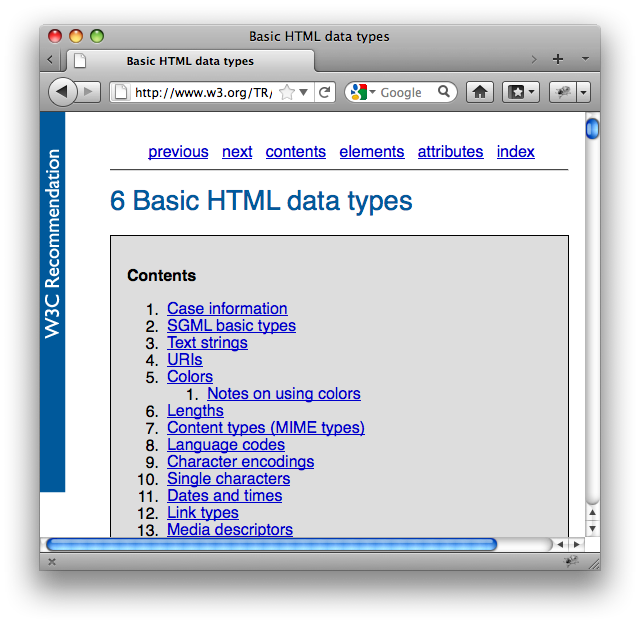Click the horizontal scrollbar thumb
This screenshot has height=625, width=640.
[x=271, y=545]
